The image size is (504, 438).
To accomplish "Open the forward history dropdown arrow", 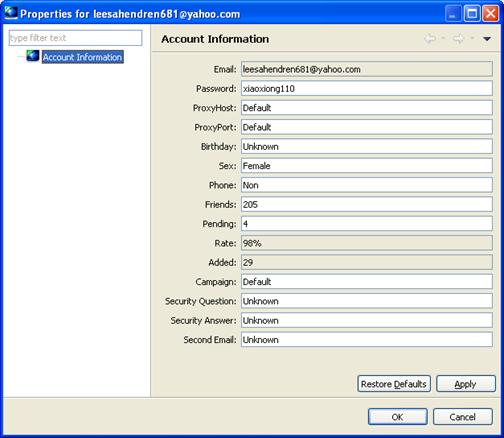I will [472, 39].
